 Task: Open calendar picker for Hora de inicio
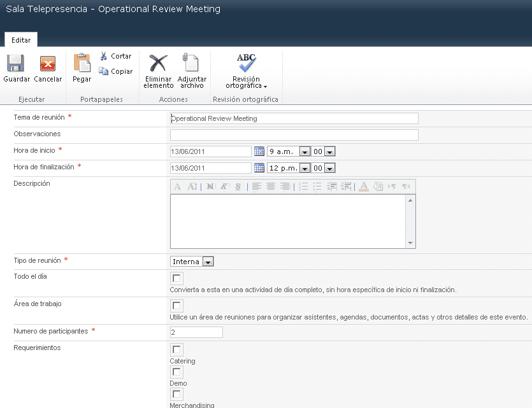(x=259, y=151)
